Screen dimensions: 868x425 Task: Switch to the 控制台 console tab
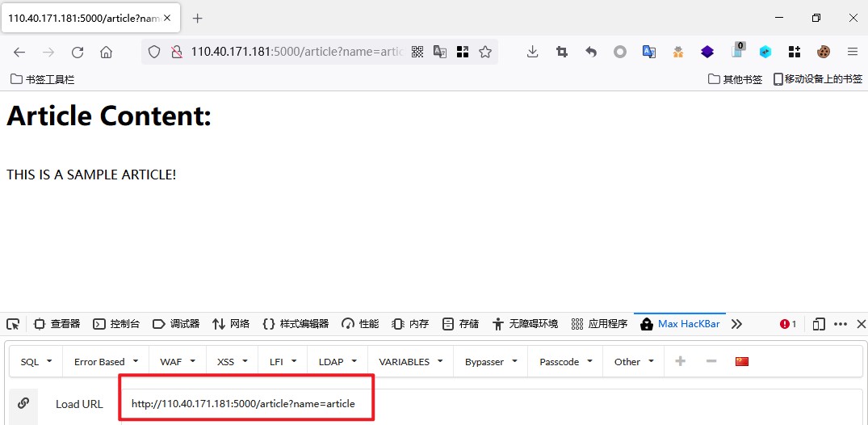click(x=116, y=324)
